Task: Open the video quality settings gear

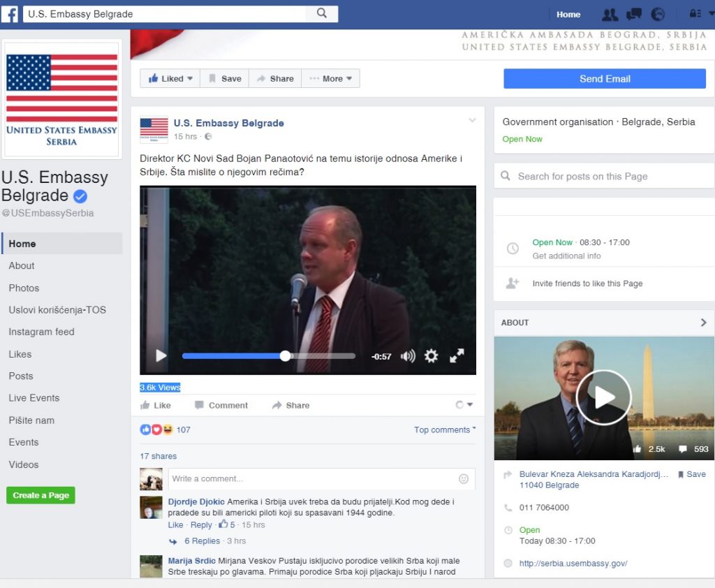Action: pyautogui.click(x=432, y=356)
